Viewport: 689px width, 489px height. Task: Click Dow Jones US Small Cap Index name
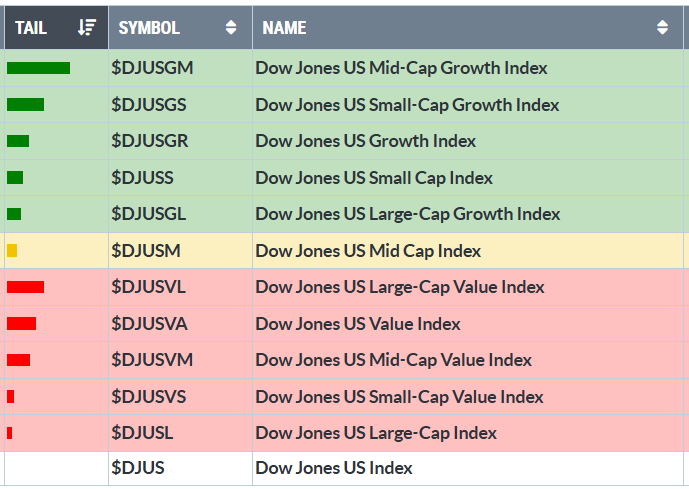click(x=374, y=178)
